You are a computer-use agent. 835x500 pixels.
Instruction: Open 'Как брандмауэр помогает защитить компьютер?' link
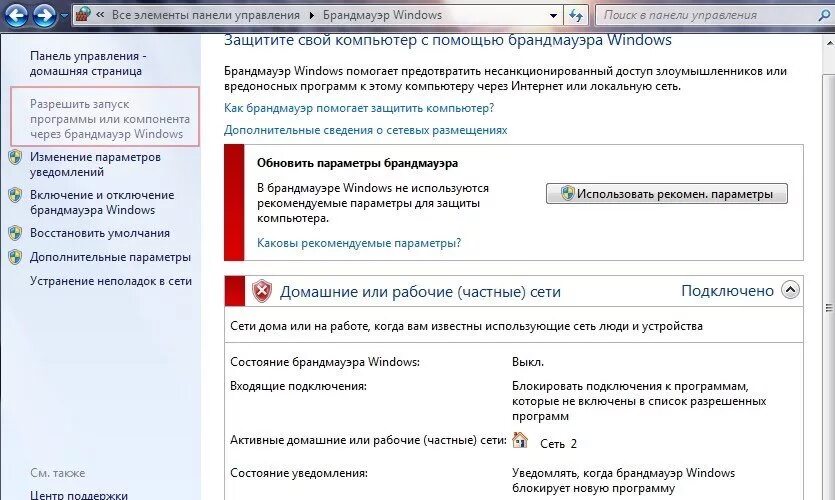359,108
